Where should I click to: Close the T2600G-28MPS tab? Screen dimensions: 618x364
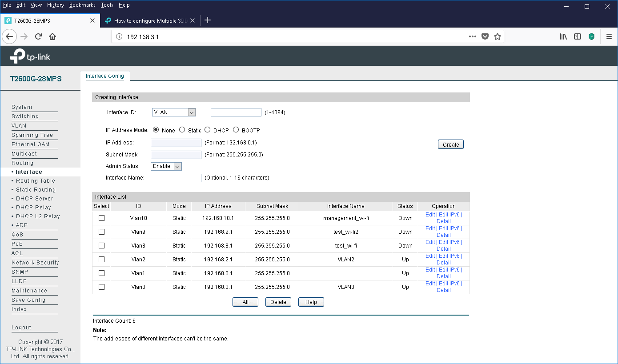pyautogui.click(x=92, y=20)
